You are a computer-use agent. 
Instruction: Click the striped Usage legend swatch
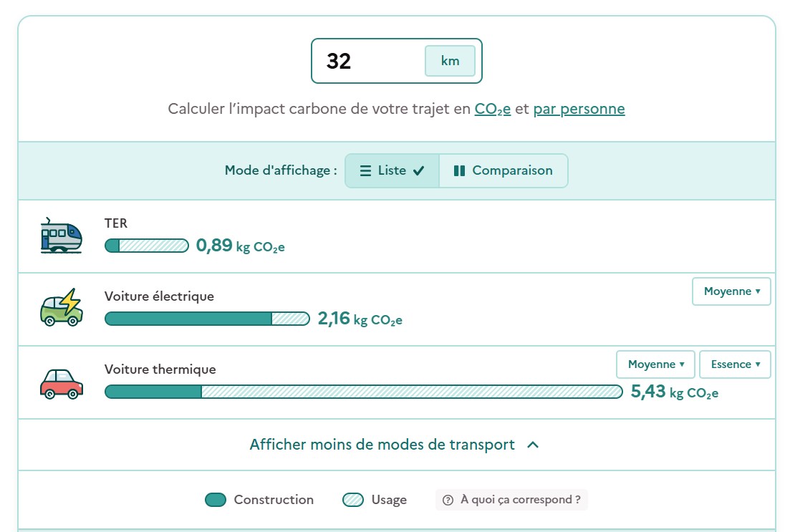tap(353, 500)
